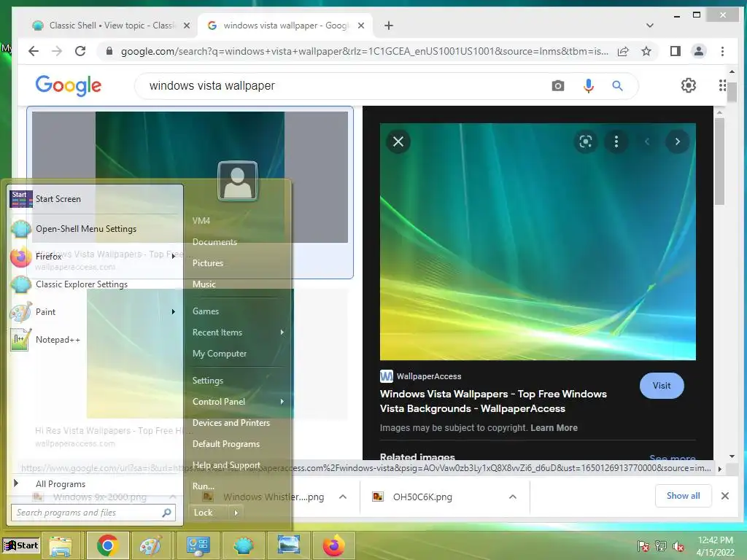The image size is (747, 560).
Task: Close the image preview panel
Action: coord(398,141)
